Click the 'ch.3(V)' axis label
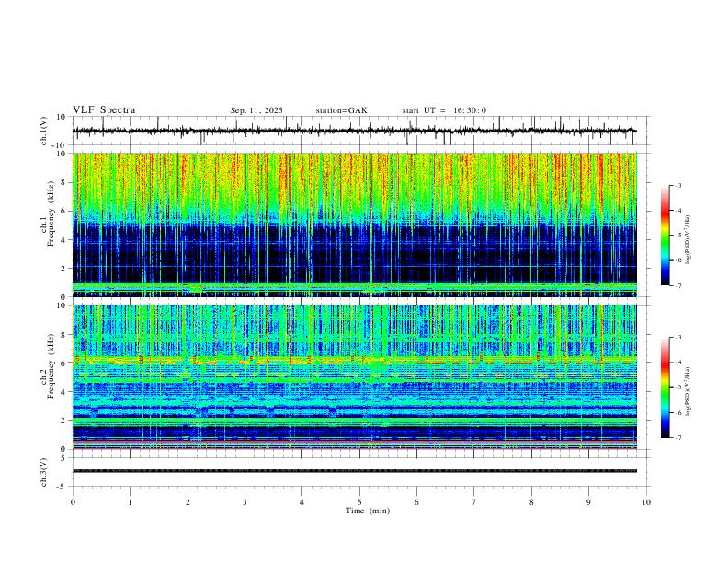The width and height of the screenshot is (728, 563). (x=44, y=472)
